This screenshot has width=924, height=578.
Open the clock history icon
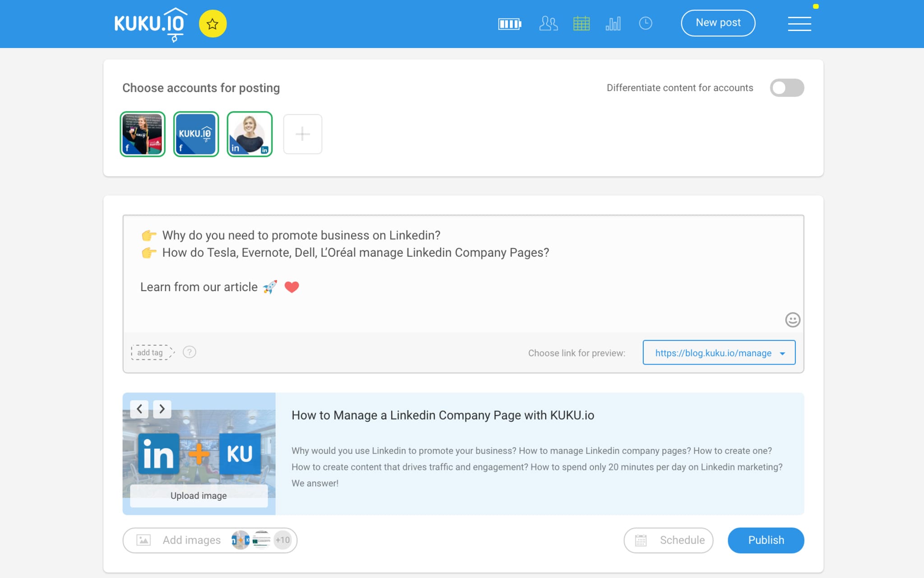[645, 23]
